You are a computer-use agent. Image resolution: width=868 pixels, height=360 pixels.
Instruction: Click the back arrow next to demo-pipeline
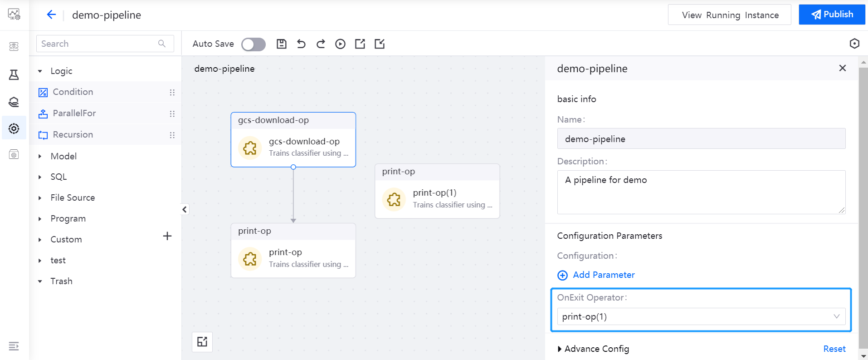[51, 15]
